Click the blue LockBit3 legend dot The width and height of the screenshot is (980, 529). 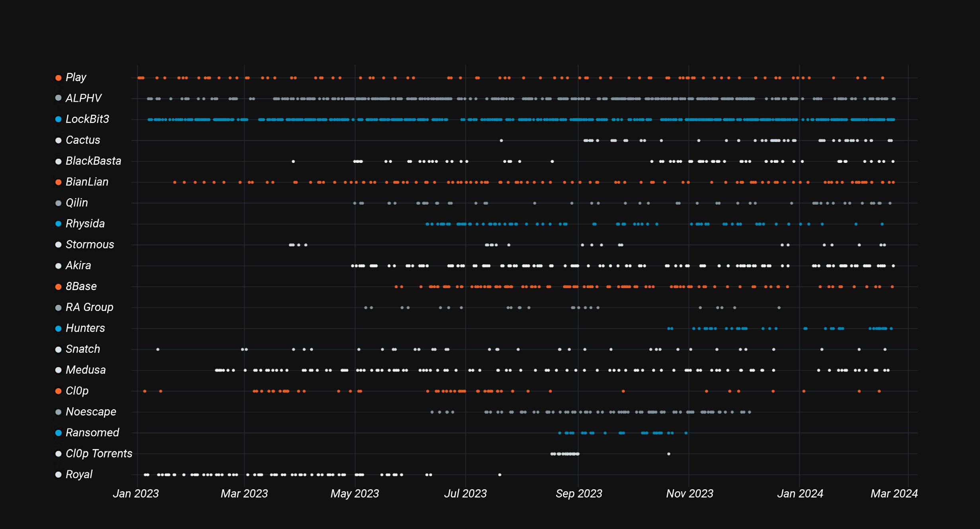58,119
